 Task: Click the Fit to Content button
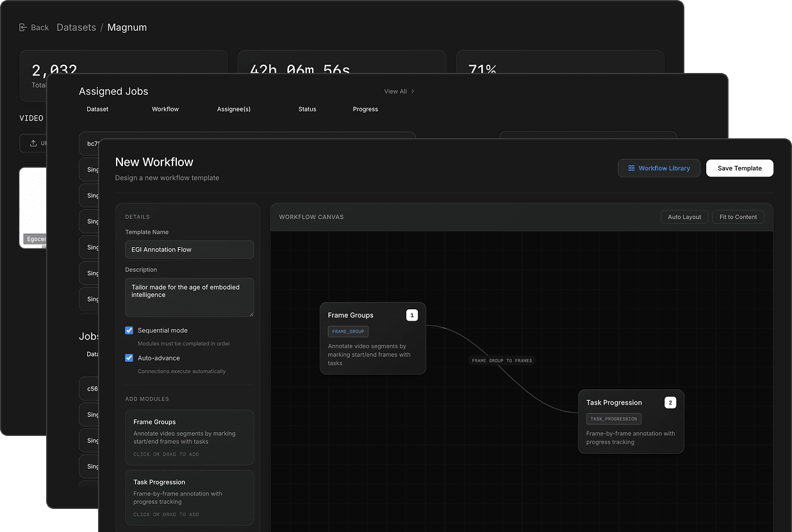point(738,217)
